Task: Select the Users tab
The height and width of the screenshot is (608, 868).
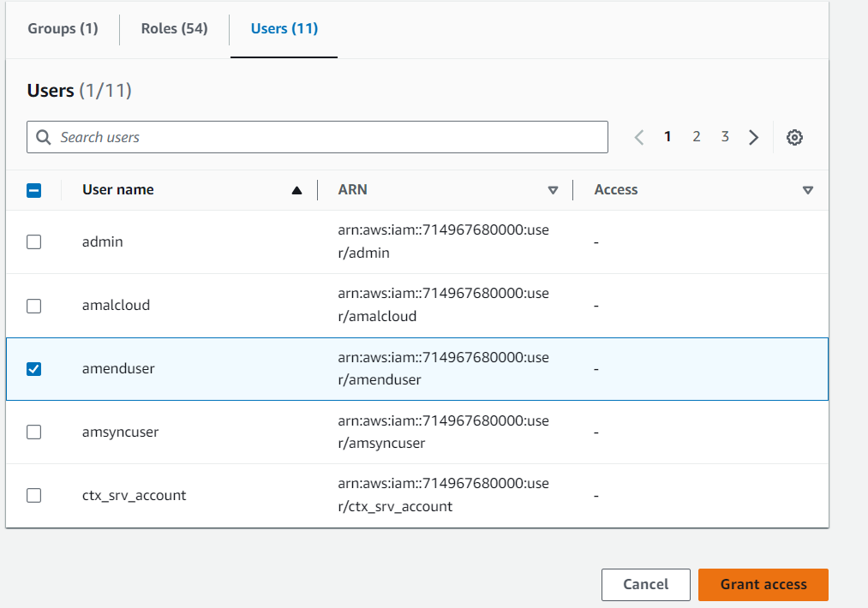Action: [284, 28]
